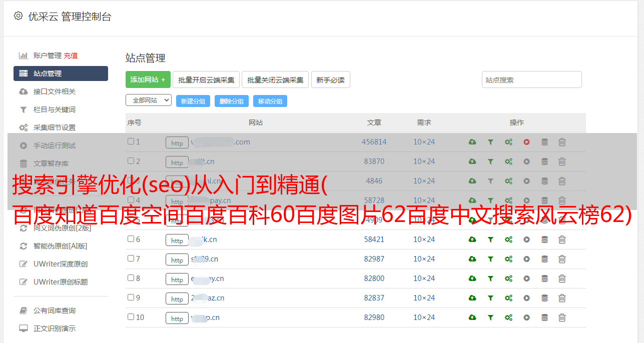Click into the 站点搜索 search field

(x=532, y=79)
